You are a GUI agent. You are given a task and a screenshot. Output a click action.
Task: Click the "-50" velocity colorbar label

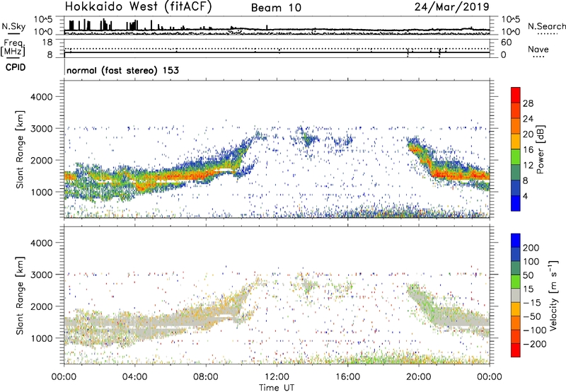tap(532, 316)
